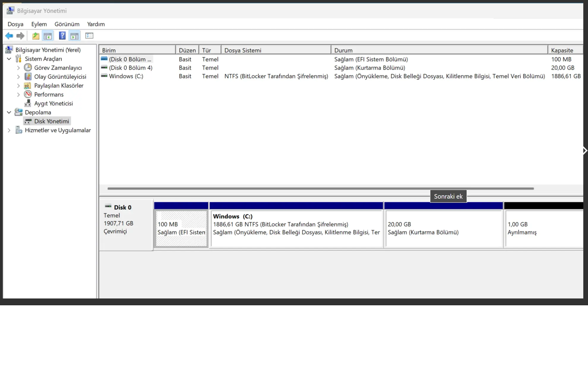This screenshot has width=588, height=371.
Task: Click the Disk Yönetimi drive icon
Action: 28,121
